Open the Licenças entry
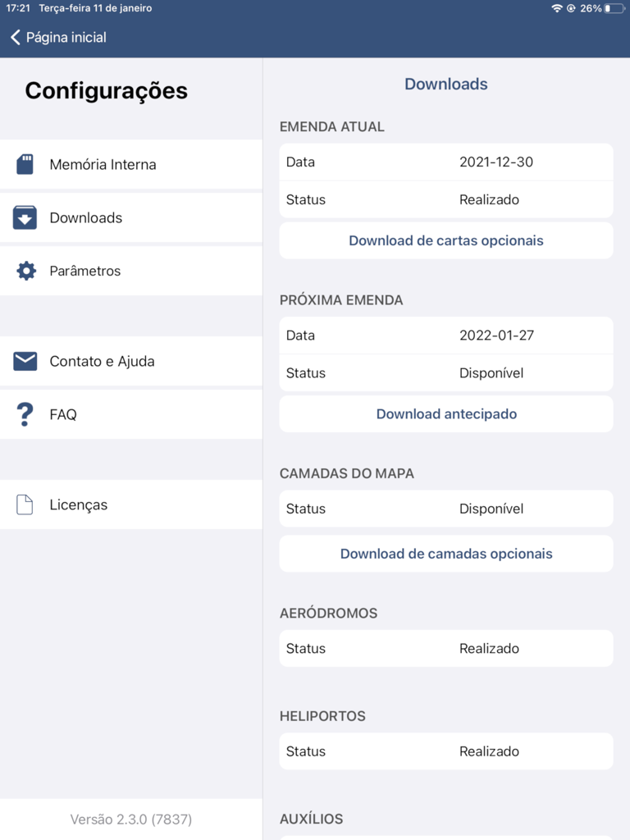 tap(79, 504)
